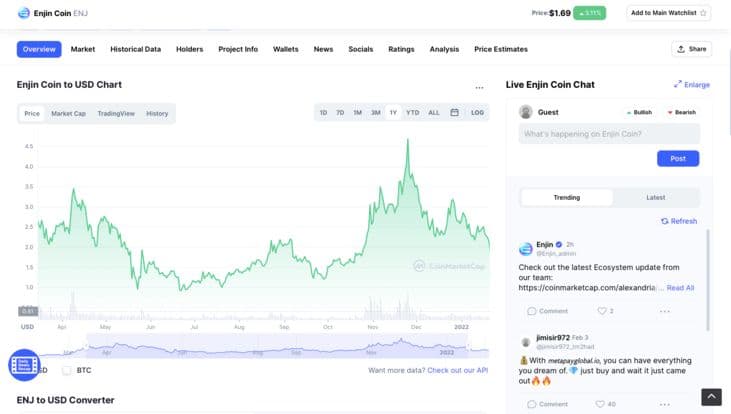Open the Enjin post more-options dots
The height and width of the screenshot is (414, 731).
664,311
